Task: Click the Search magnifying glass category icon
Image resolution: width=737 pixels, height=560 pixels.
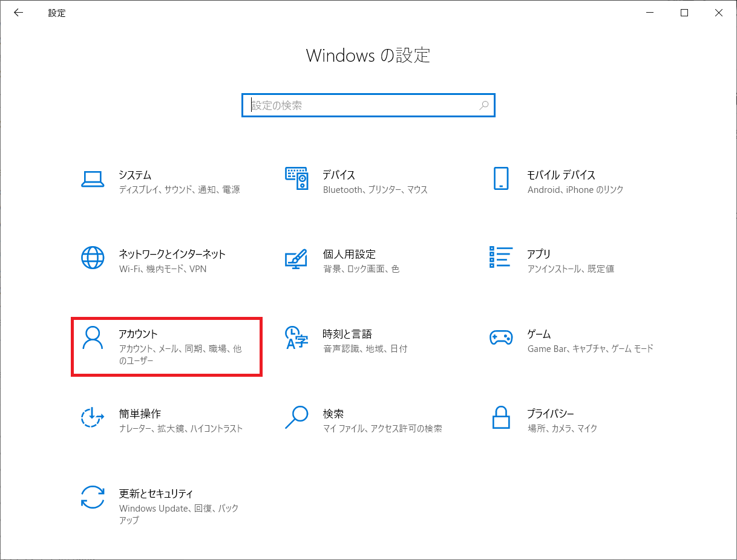Action: pos(296,417)
